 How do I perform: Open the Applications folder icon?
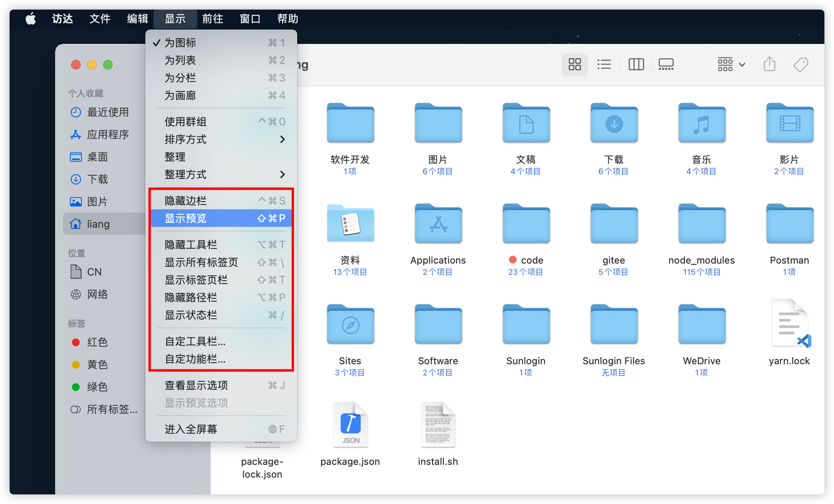[x=438, y=224]
